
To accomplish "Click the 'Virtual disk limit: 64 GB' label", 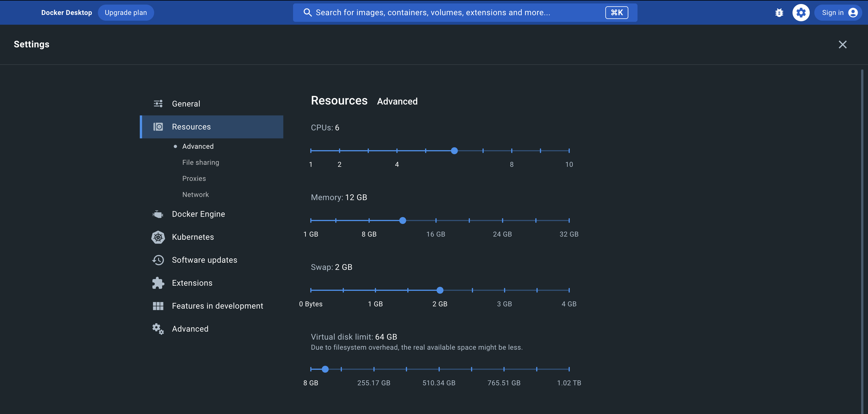I will tap(354, 337).
